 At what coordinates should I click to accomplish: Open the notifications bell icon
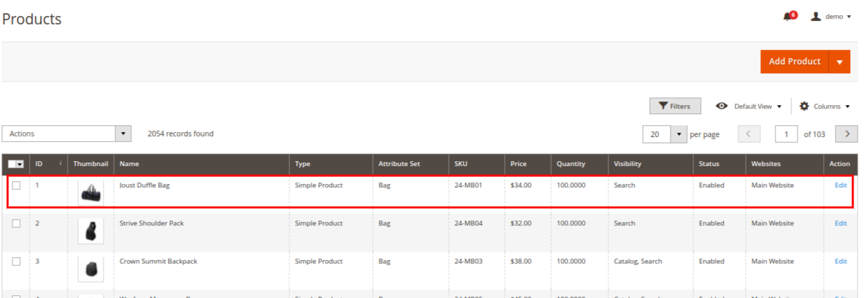787,17
